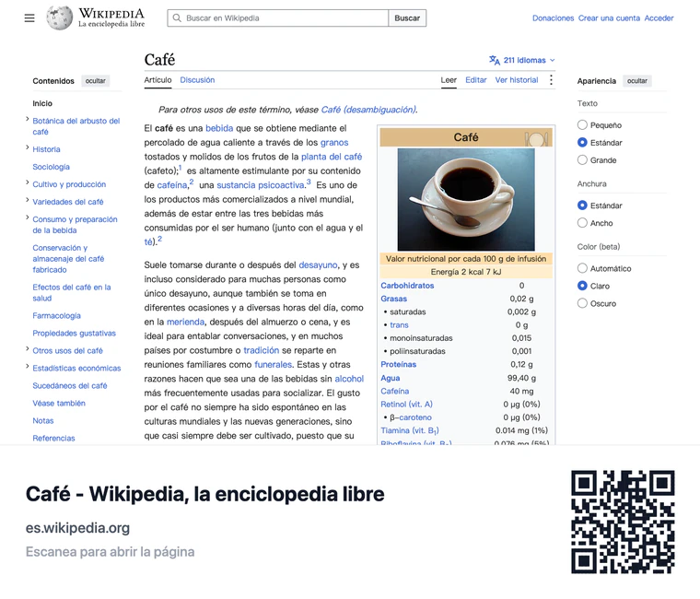Open the desayuno link
This screenshot has height=599, width=700.
pyautogui.click(x=318, y=264)
